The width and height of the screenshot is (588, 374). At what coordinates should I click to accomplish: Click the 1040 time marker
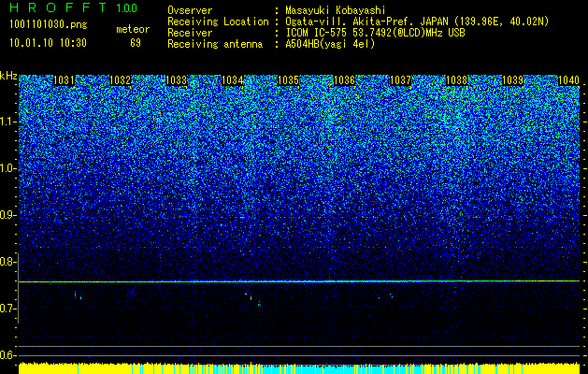point(569,80)
